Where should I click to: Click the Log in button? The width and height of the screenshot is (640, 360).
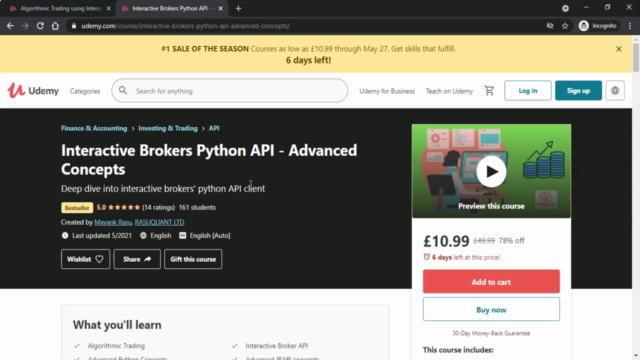pos(528,91)
